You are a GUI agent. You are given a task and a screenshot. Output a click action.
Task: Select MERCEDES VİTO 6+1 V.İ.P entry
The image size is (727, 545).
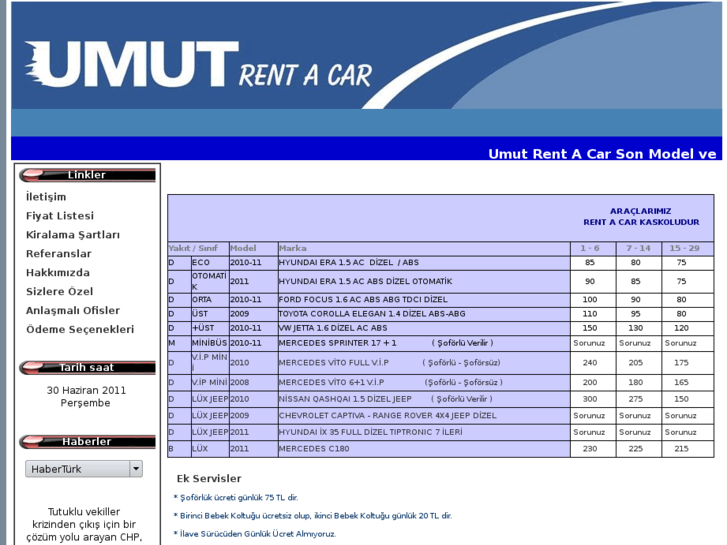point(440,383)
